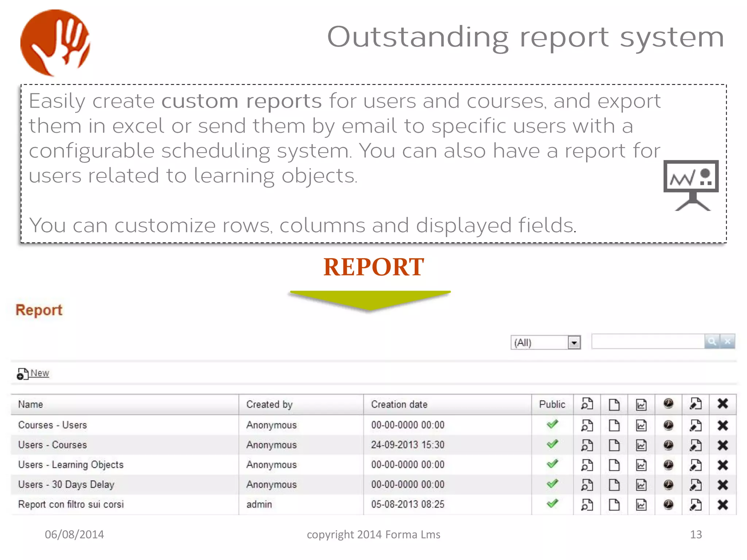Viewport: 747px width, 560px height.
Task: Delete the Users - Learning Objects report
Action: click(723, 465)
